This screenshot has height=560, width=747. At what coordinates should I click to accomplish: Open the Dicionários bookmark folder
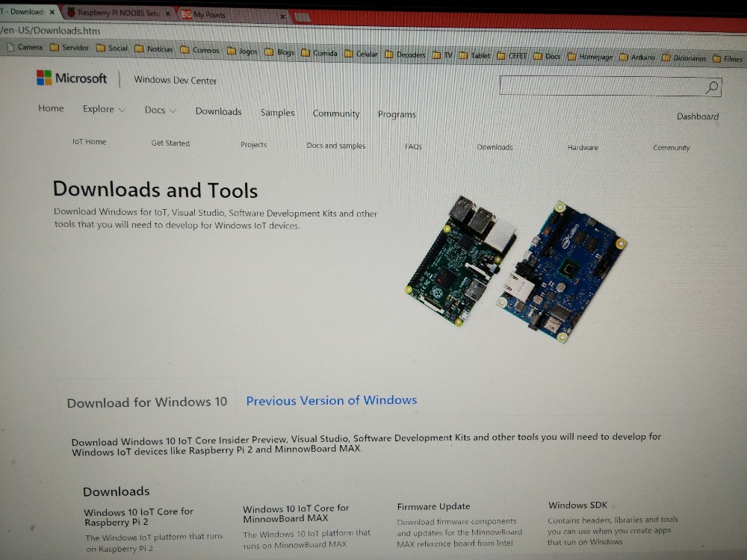(684, 58)
